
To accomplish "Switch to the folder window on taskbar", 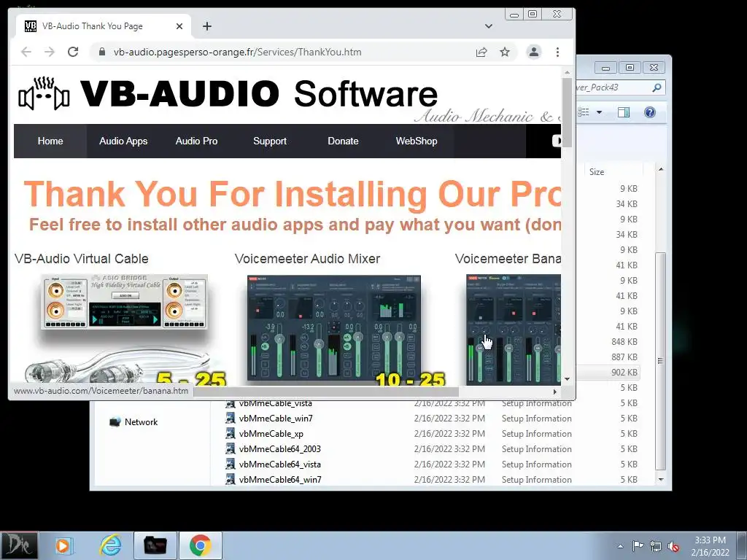I will (155, 545).
